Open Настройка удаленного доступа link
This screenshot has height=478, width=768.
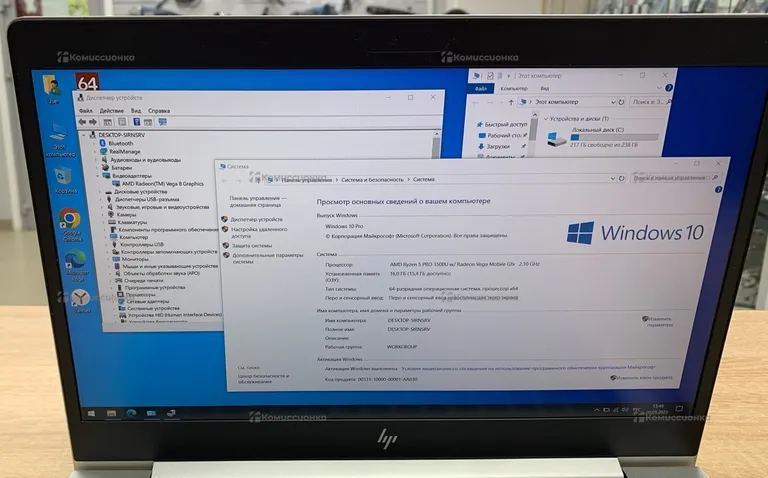pos(259,233)
